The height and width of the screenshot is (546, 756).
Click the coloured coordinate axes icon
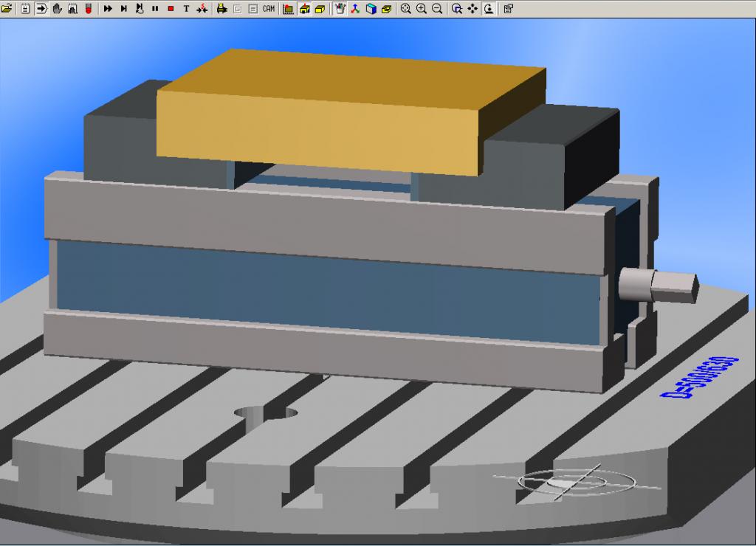click(x=355, y=9)
